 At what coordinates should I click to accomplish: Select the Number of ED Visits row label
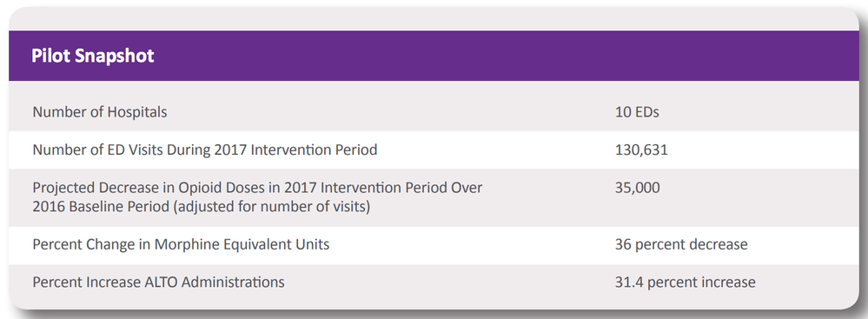[x=205, y=150]
